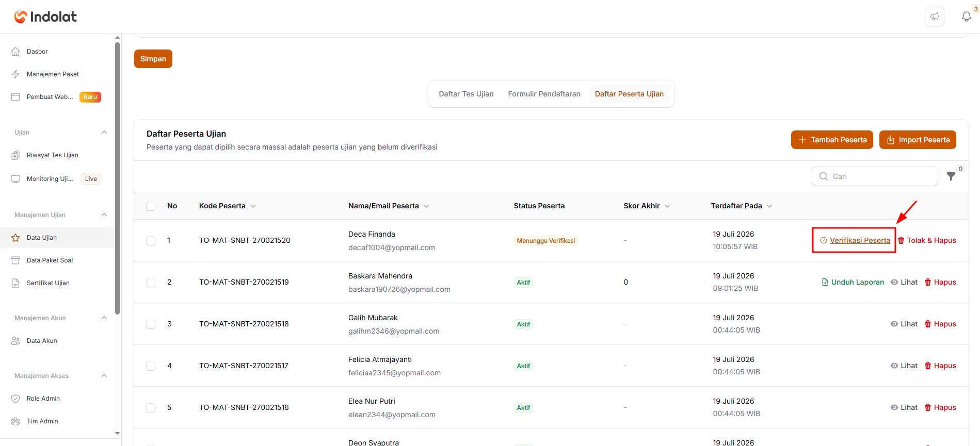Click the Import Peserta button
The width and height of the screenshot is (980, 446).
[x=918, y=140]
